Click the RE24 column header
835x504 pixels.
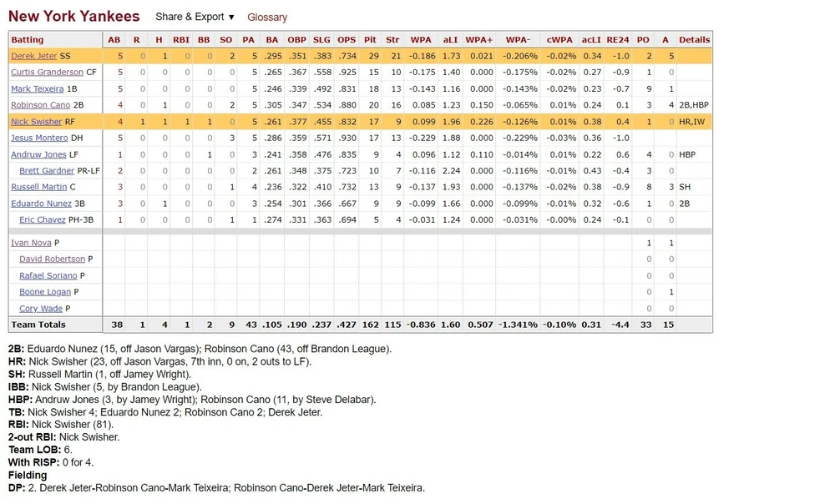pyautogui.click(x=617, y=39)
